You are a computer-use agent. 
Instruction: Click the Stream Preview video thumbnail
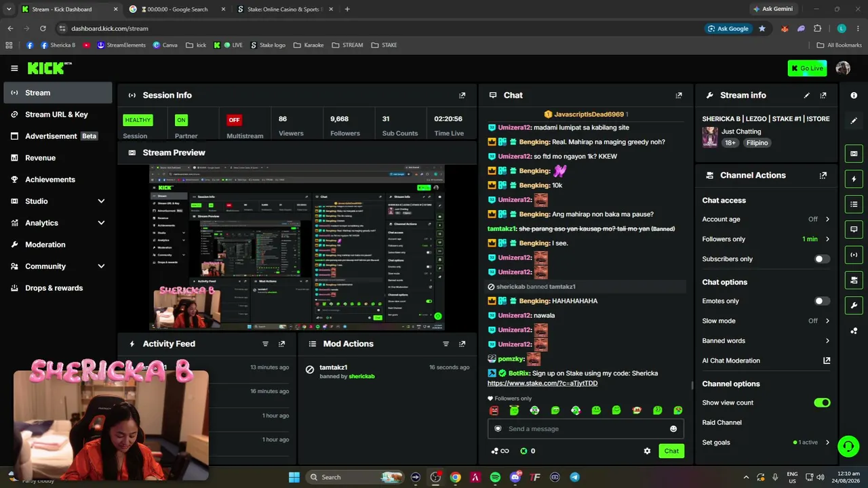pyautogui.click(x=297, y=247)
